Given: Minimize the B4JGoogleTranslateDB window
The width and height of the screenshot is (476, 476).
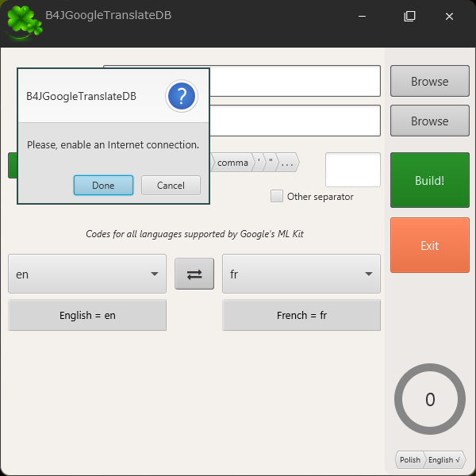Looking at the screenshot, I should [x=362, y=16].
